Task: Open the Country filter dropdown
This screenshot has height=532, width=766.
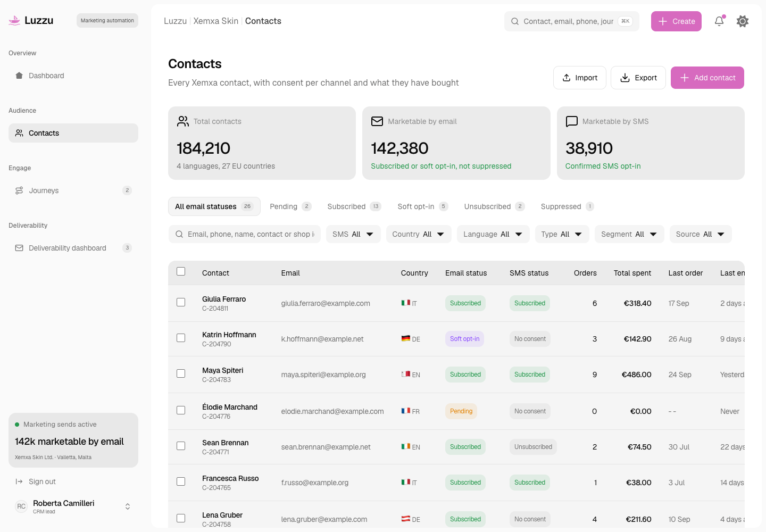Action: [419, 234]
